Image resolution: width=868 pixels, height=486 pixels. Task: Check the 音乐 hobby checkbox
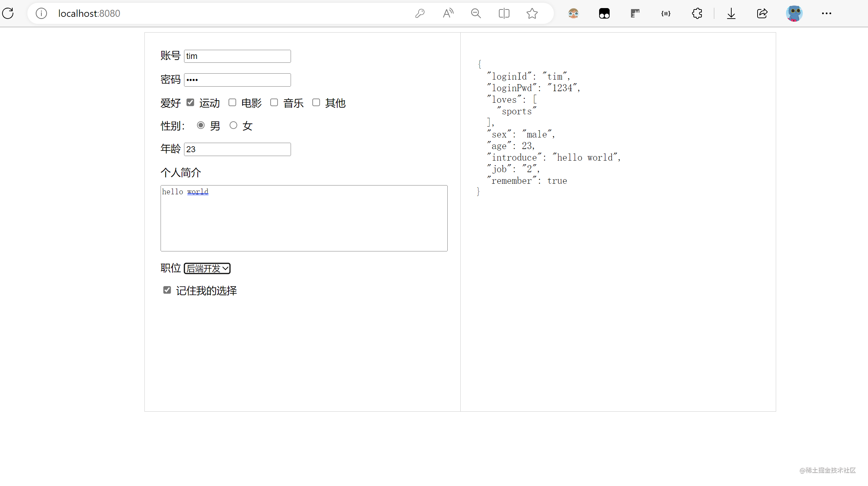(274, 102)
